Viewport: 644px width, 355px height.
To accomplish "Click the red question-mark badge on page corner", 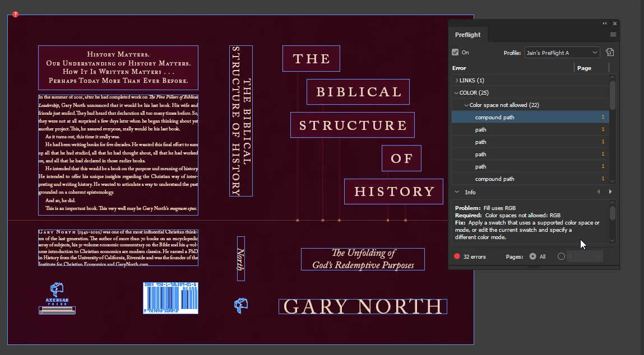I will (x=15, y=15).
